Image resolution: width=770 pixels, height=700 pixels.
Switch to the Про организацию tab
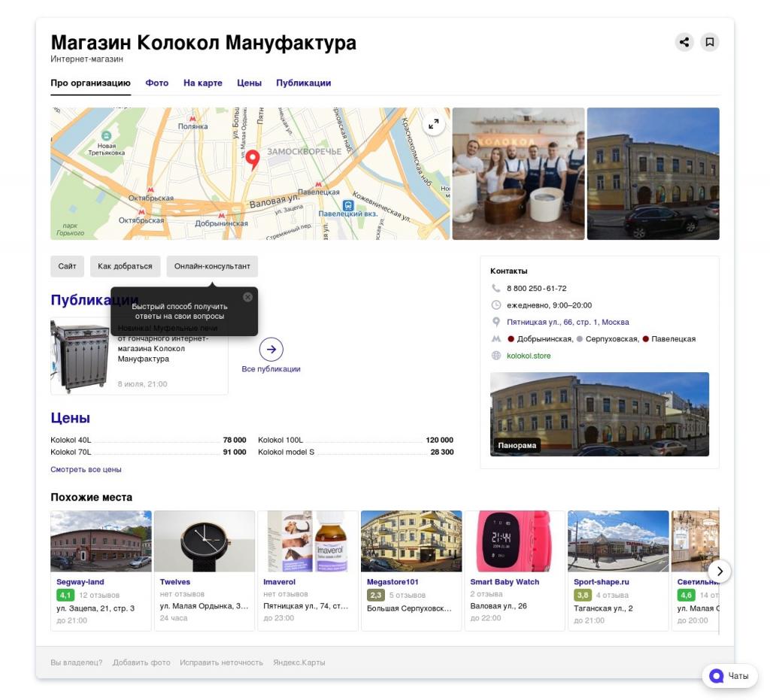pos(90,83)
